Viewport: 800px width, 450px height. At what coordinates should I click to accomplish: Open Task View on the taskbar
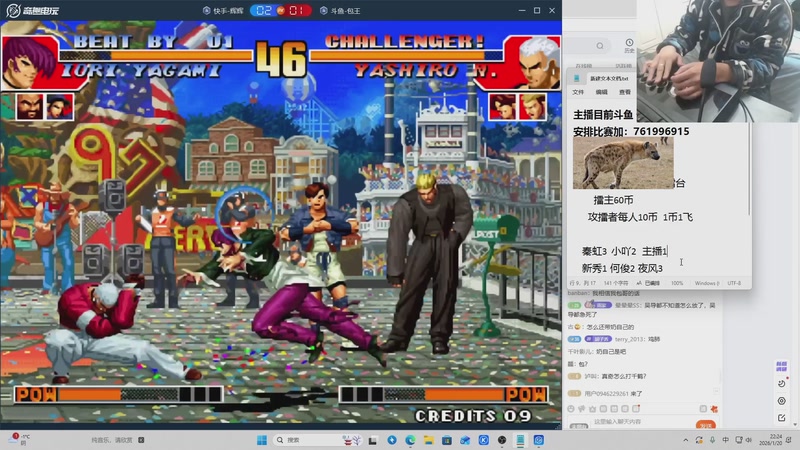[373, 440]
